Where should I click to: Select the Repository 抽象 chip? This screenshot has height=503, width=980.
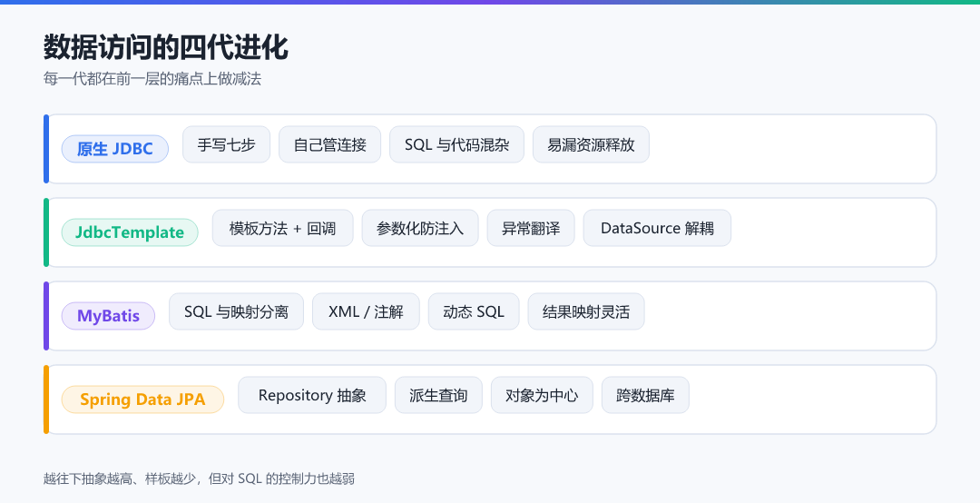coord(312,395)
